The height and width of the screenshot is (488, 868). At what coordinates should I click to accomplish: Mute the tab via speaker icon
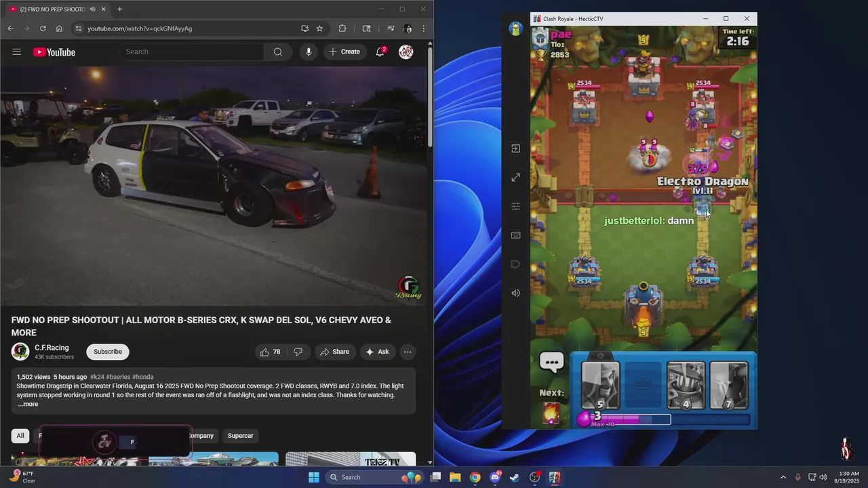click(92, 9)
